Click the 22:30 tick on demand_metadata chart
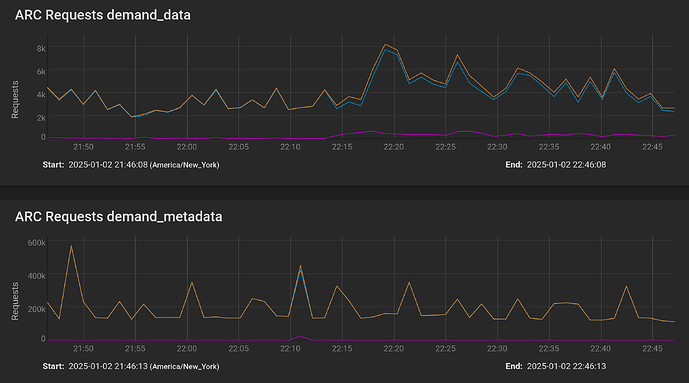 497,348
